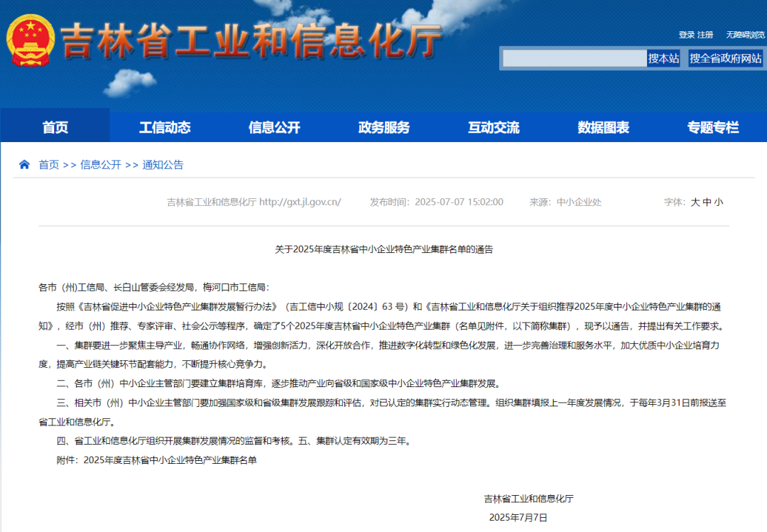Image resolution: width=767 pixels, height=532 pixels.
Task: Switch to the 首页 tab
Action: tap(54, 126)
